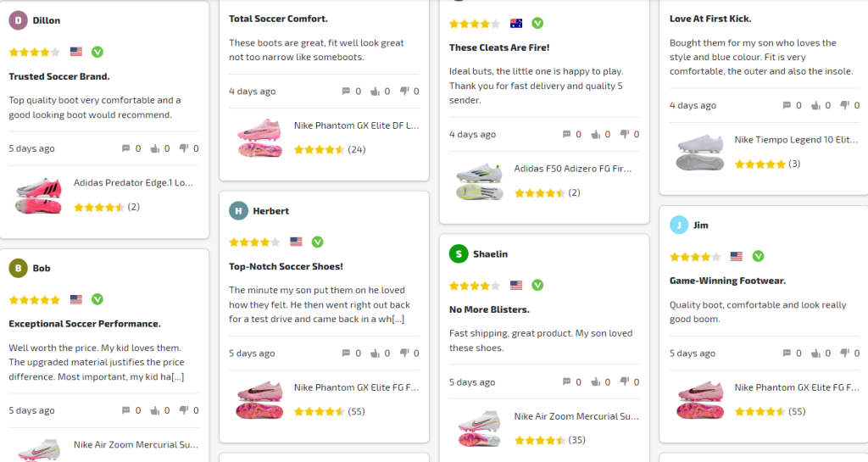This screenshot has height=462, width=868.
Task: Click thumbs-up icon on Dillon's review
Action: 155,148
